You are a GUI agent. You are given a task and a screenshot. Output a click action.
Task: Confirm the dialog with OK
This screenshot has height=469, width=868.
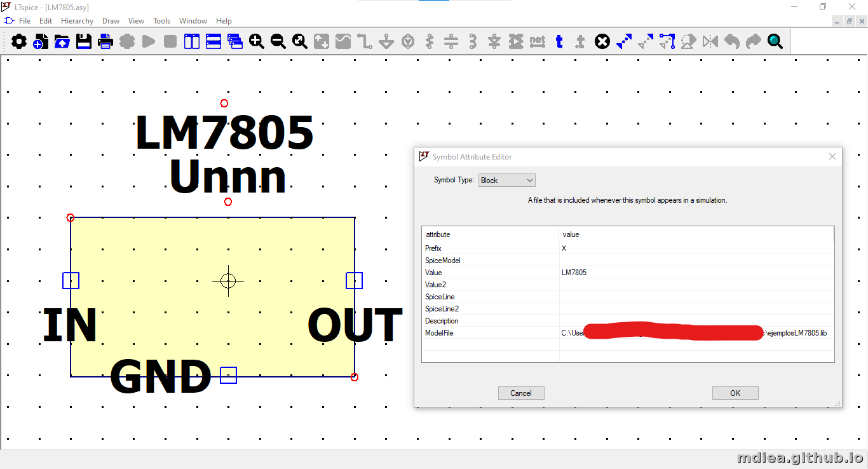[x=735, y=393]
